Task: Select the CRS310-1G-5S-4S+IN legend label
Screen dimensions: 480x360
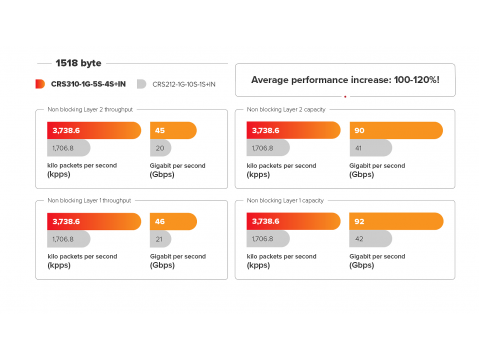Action: click(x=88, y=84)
